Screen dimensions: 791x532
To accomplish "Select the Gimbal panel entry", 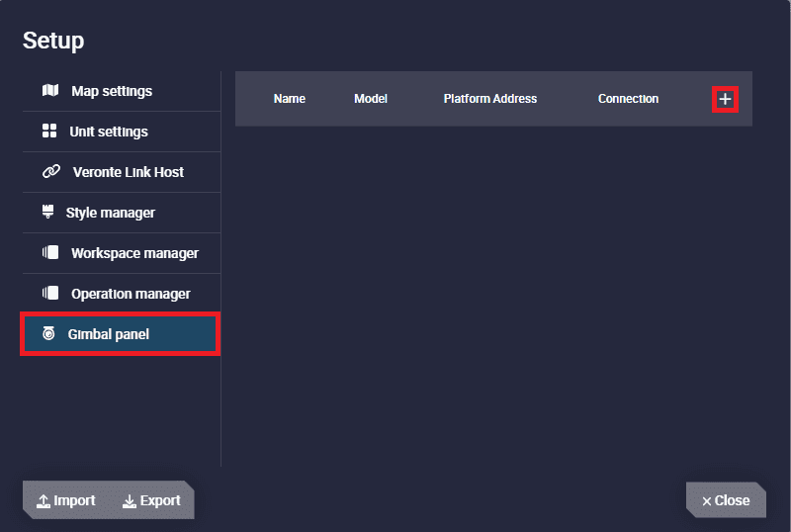I will tap(120, 334).
